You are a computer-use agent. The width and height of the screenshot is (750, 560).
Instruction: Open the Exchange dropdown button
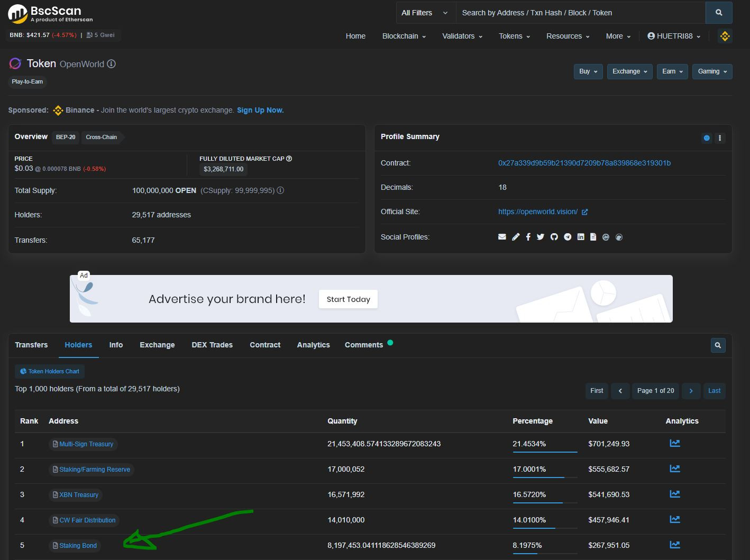630,71
